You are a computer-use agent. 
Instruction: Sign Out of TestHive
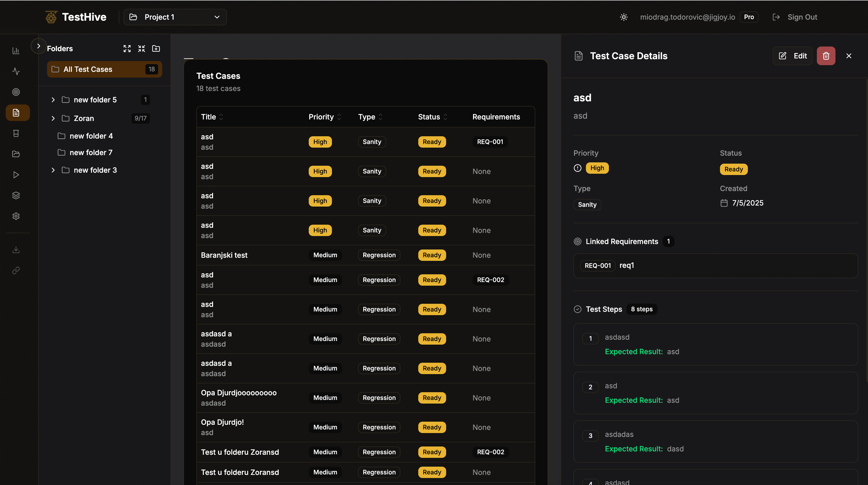click(x=802, y=17)
